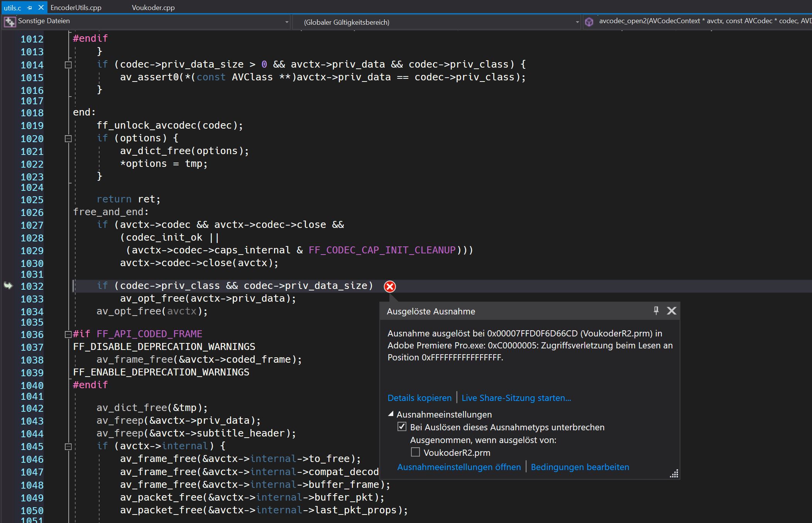This screenshot has height=523, width=812.
Task: Uncheck 'Bei Auslösen dieses Ausnahmetyps unterbrechen'
Action: tap(402, 427)
